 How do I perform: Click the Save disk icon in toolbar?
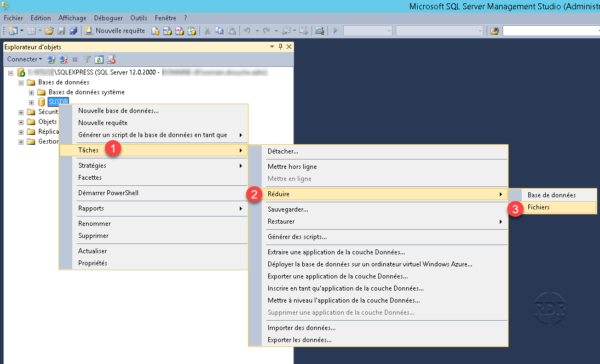click(61, 31)
